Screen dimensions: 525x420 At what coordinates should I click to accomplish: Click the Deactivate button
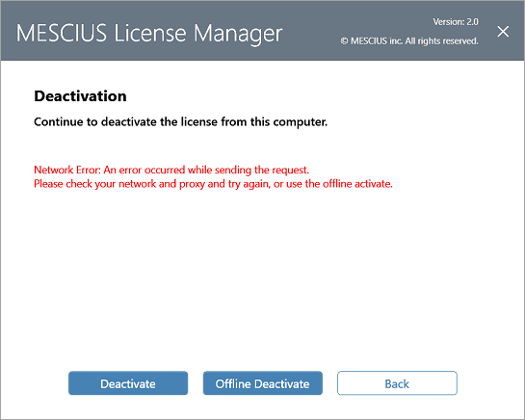pyautogui.click(x=128, y=383)
